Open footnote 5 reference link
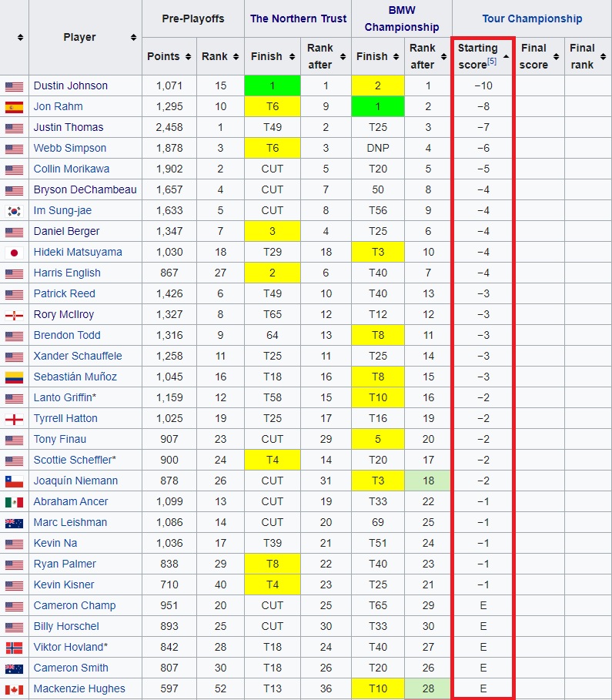Viewport: 612px width, 700px height. pos(491,61)
